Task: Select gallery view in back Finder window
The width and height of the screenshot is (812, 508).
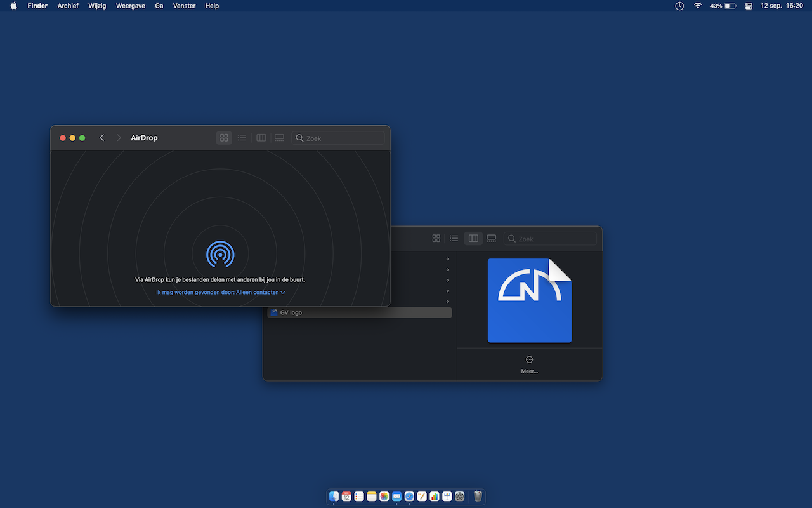Action: pyautogui.click(x=492, y=238)
